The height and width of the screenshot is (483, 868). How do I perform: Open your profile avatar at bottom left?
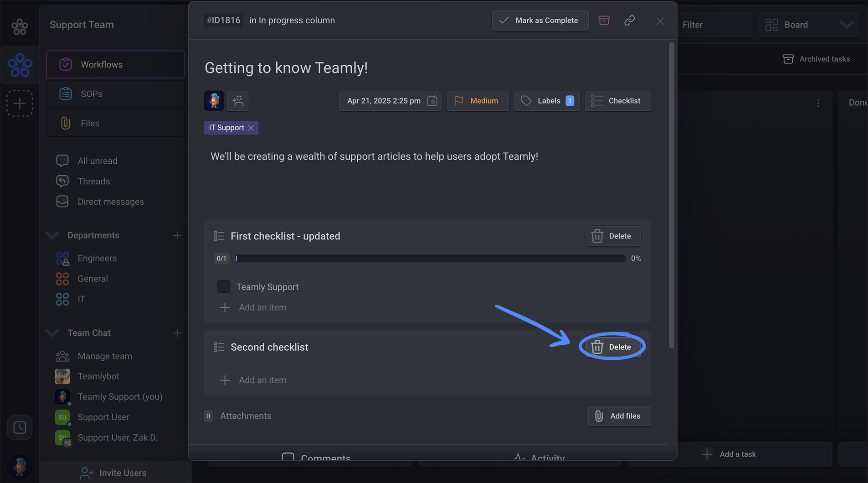(x=20, y=467)
